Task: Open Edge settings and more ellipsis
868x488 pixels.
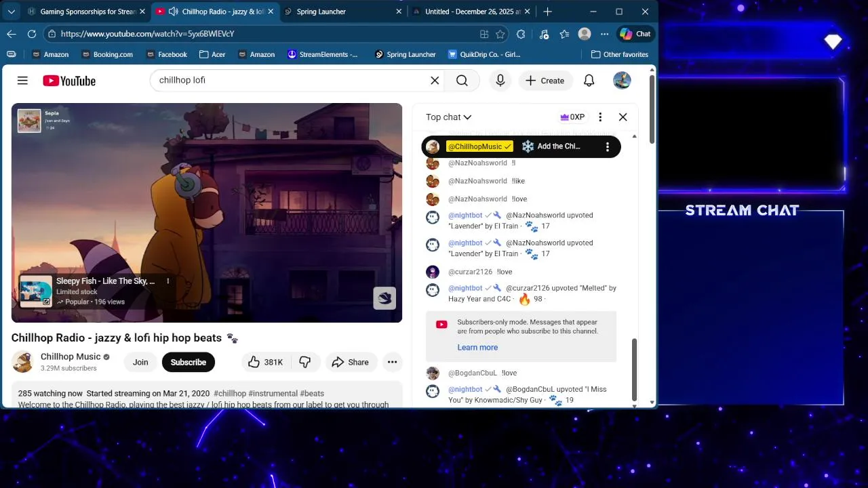Action: click(605, 34)
